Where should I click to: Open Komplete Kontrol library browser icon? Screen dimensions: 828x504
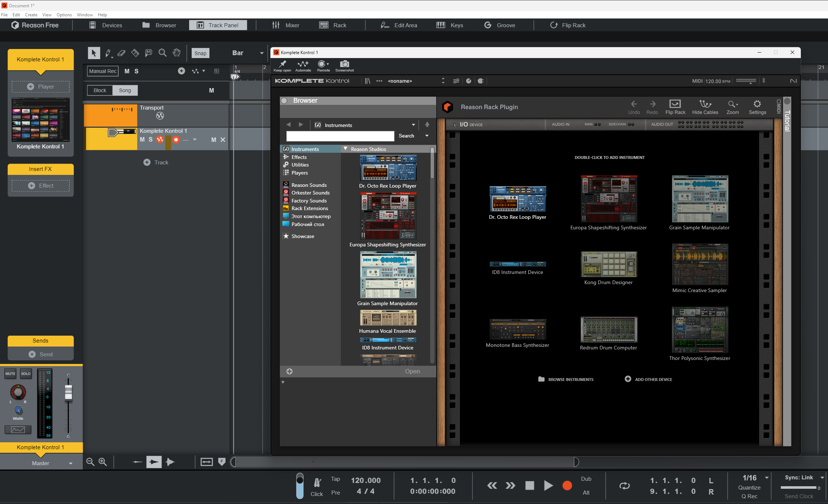tap(367, 81)
